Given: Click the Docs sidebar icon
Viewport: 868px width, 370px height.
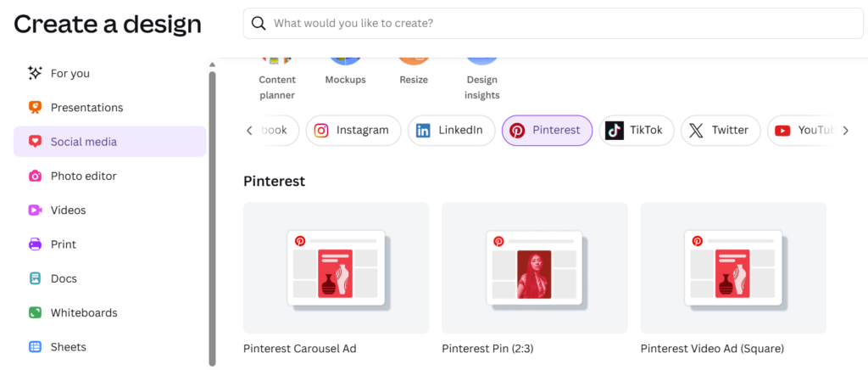Looking at the screenshot, I should [x=35, y=278].
